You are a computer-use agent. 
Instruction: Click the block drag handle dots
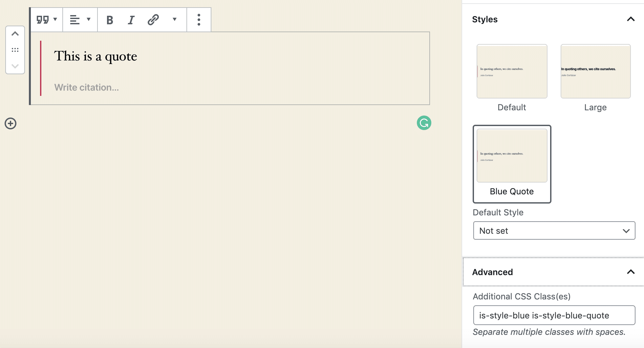point(15,50)
